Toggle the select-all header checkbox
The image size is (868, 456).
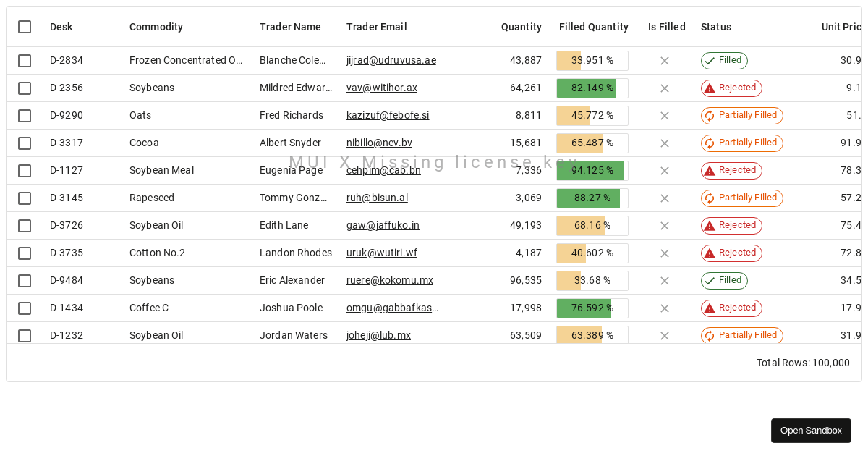tap(25, 27)
